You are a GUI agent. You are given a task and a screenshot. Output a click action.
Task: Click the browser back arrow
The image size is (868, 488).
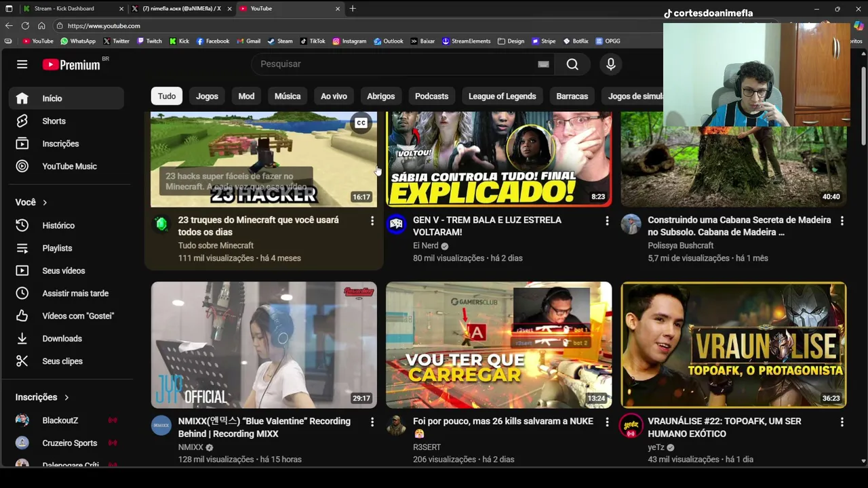point(9,26)
